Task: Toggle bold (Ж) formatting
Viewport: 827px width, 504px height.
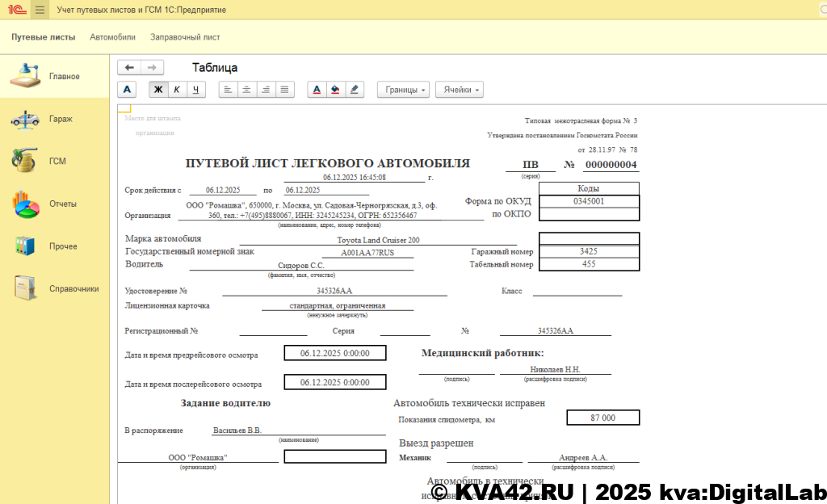Action: tap(158, 90)
